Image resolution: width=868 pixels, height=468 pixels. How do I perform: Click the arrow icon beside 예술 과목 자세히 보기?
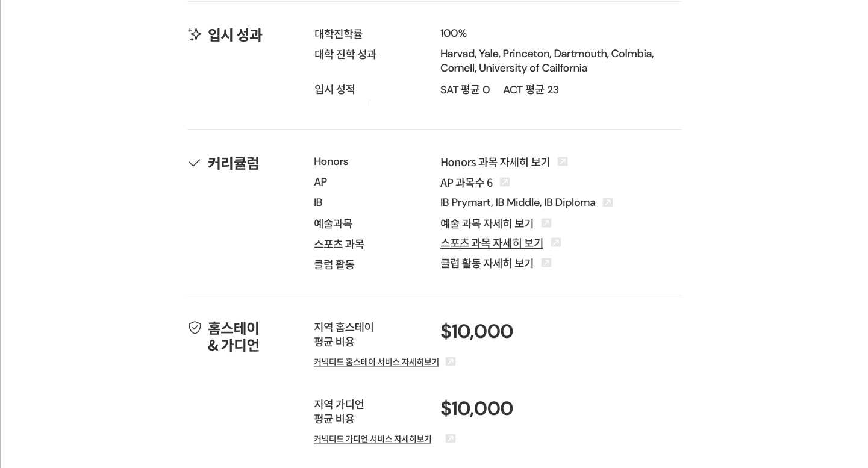coord(546,223)
